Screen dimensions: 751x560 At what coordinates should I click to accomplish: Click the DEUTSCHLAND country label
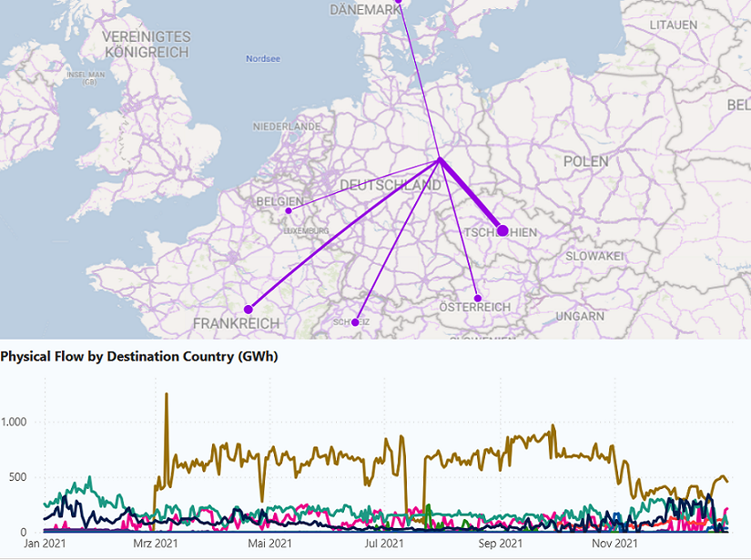tap(390, 186)
